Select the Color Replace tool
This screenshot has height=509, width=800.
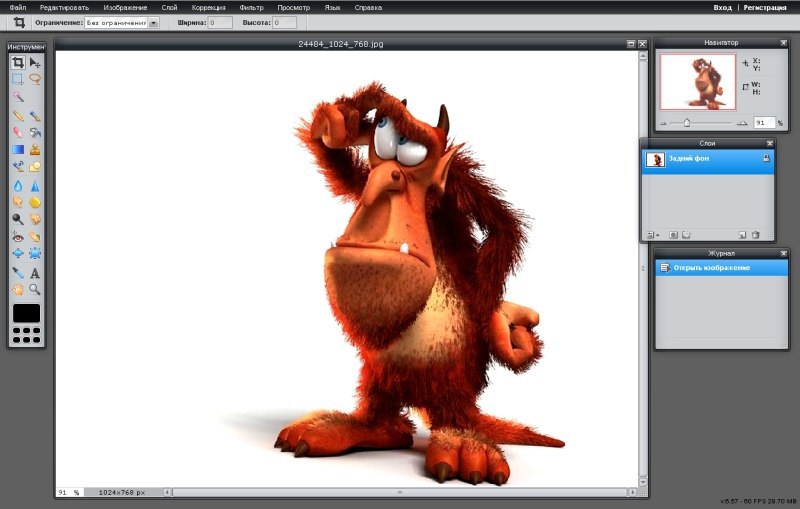[18, 166]
